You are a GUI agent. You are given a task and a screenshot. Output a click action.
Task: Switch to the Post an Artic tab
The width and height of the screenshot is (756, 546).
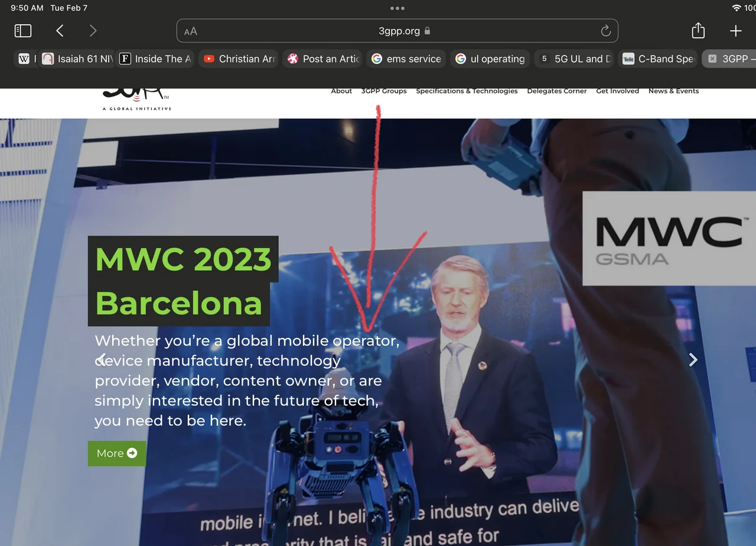click(322, 58)
